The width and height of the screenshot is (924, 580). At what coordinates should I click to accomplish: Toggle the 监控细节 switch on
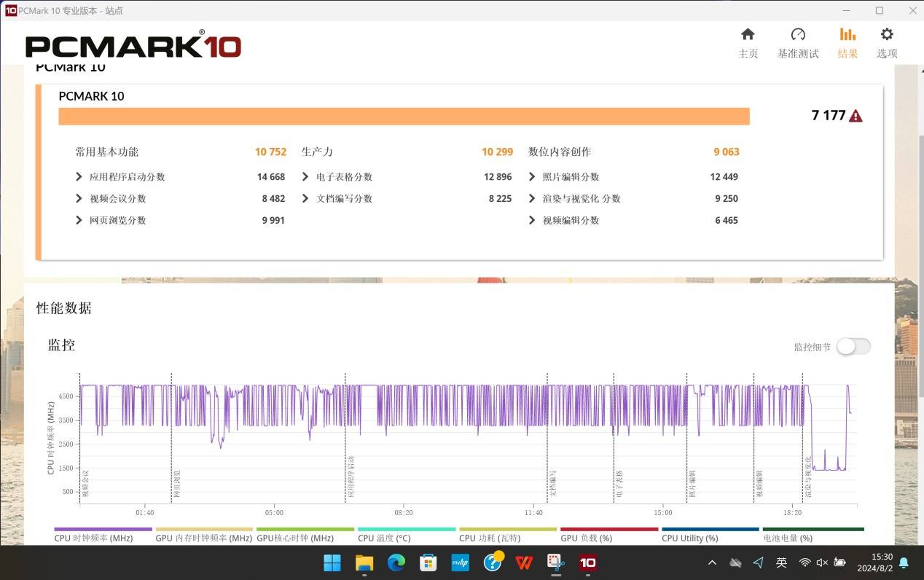[x=853, y=347]
